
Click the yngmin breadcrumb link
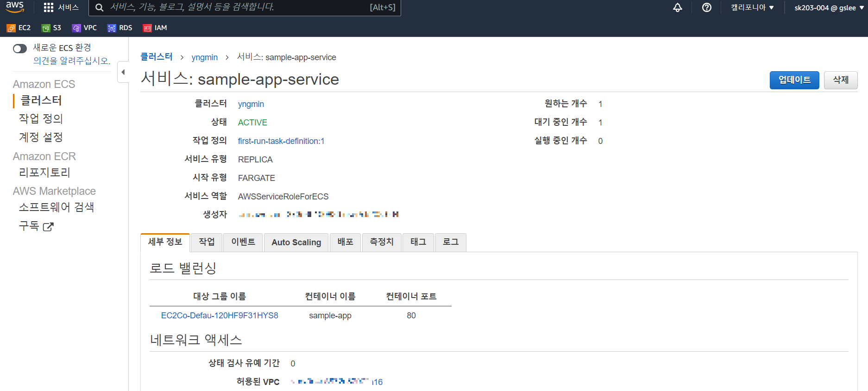pos(204,57)
